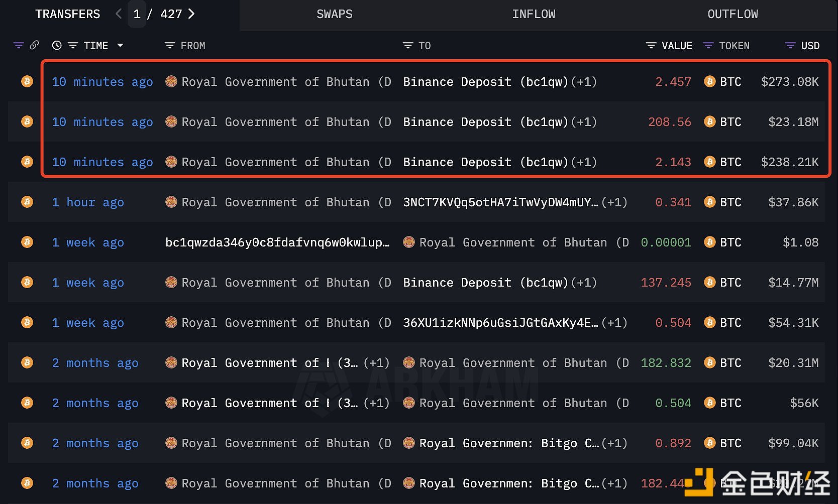The width and height of the screenshot is (838, 504).
Task: Go to previous transfers page
Action: (119, 14)
